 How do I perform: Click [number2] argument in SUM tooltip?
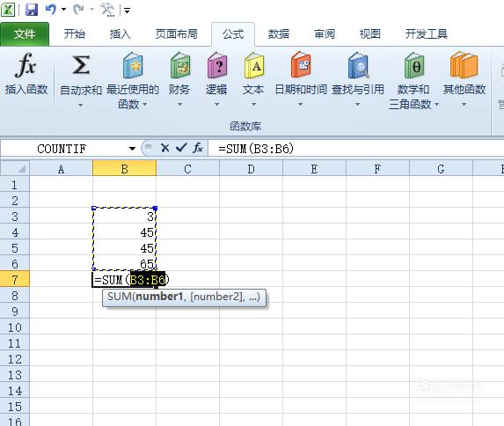pos(217,296)
